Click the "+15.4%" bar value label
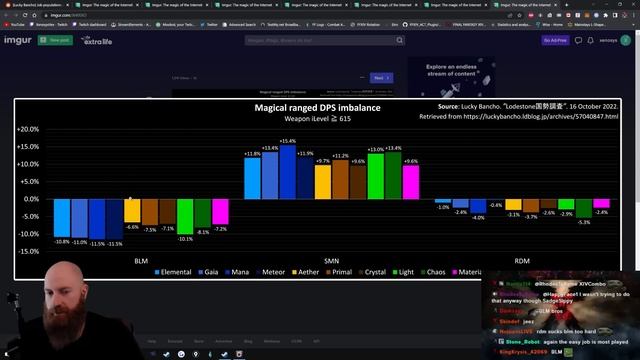 (288, 141)
